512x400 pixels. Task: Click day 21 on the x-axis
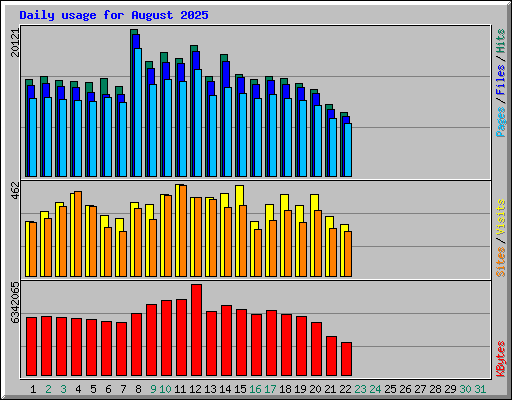click(330, 389)
